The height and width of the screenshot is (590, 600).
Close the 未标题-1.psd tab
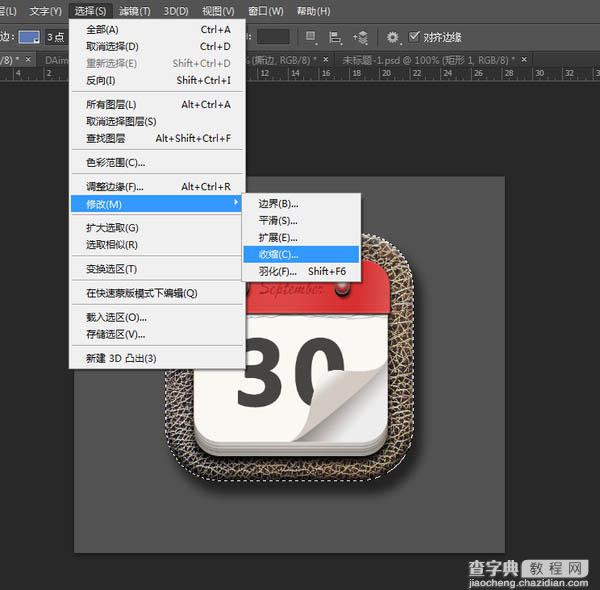[x=524, y=60]
